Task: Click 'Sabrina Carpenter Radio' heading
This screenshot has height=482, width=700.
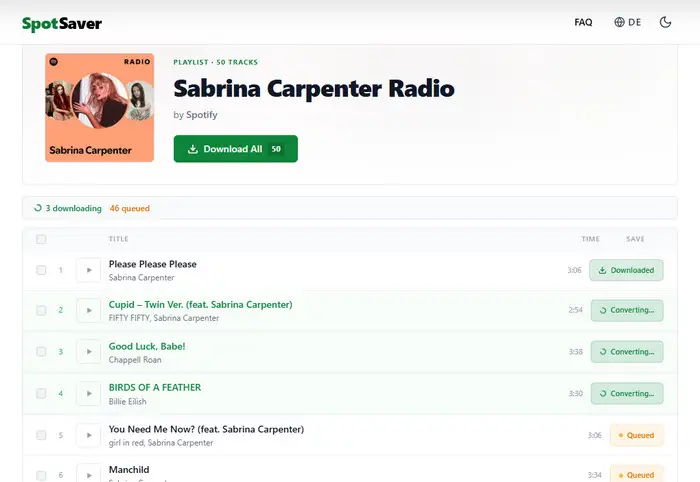Action: pos(314,88)
